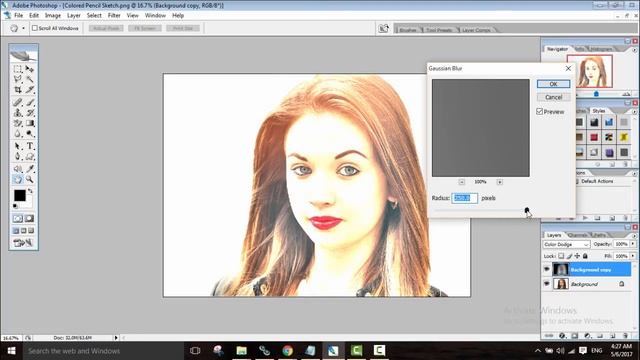Switch to Quick Mask mode

(29, 218)
